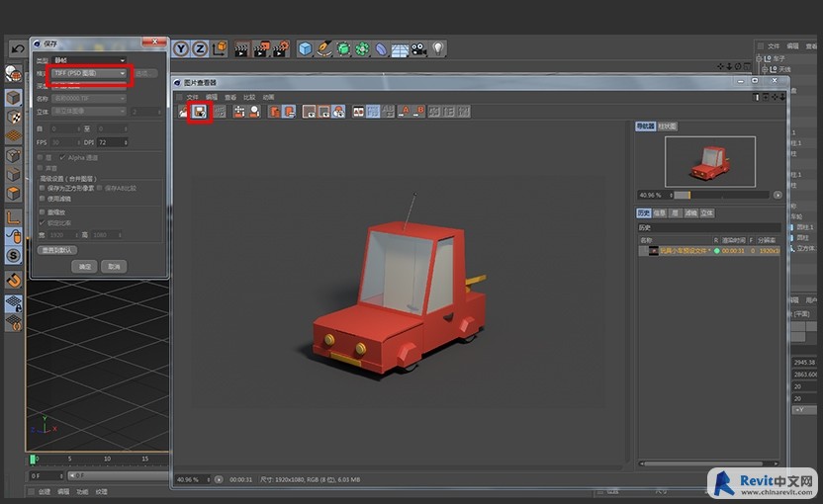Open Render Settings clapperboard with gear
823x504 pixels.
[x=281, y=48]
